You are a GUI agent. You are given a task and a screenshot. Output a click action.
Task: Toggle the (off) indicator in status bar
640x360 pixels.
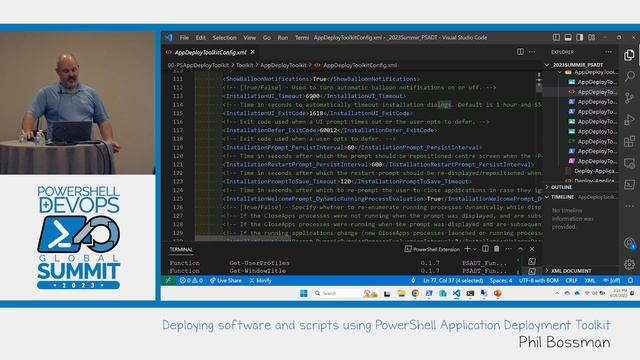[x=611, y=280]
